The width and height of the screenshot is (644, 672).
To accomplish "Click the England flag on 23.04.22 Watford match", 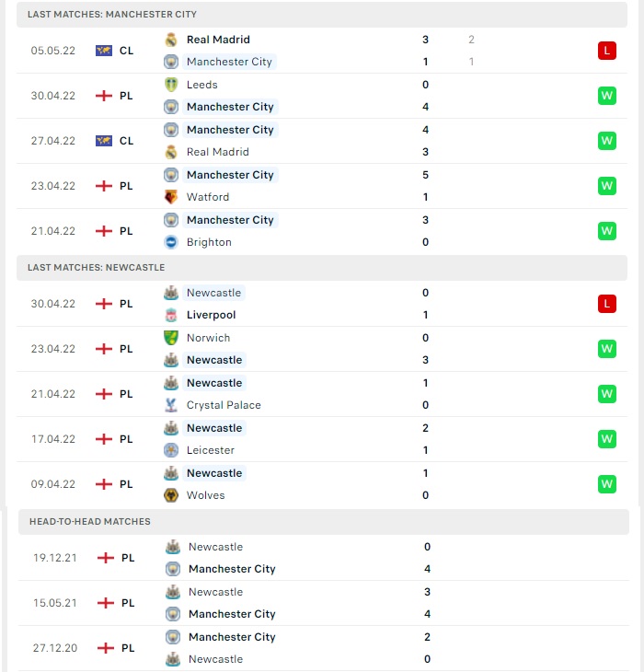I will click(104, 186).
